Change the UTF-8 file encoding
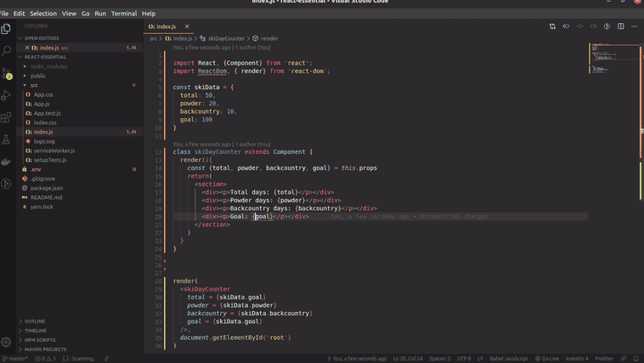Image resolution: width=644 pixels, height=363 pixels. 464,359
